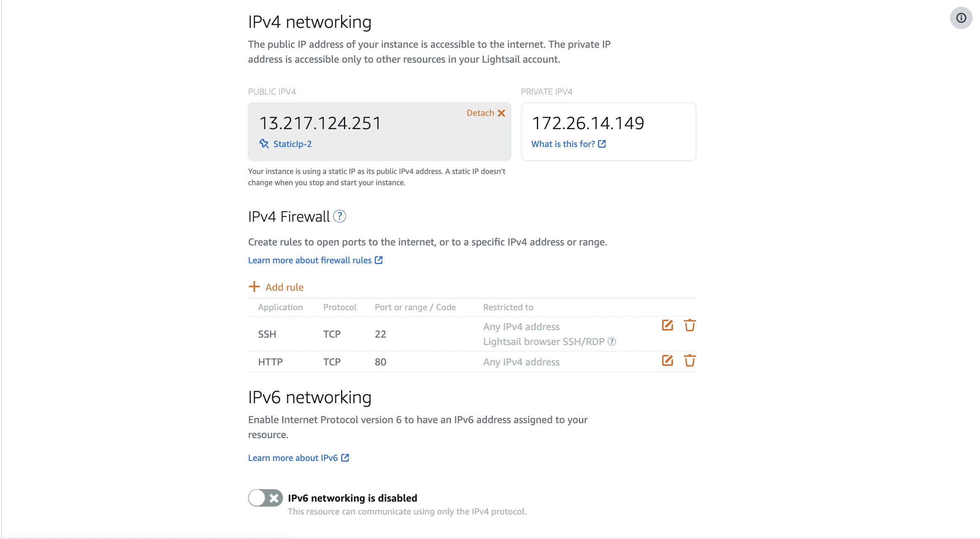The width and height of the screenshot is (980, 539).
Task: Delete the HTTP firewall rule
Action: coord(690,360)
